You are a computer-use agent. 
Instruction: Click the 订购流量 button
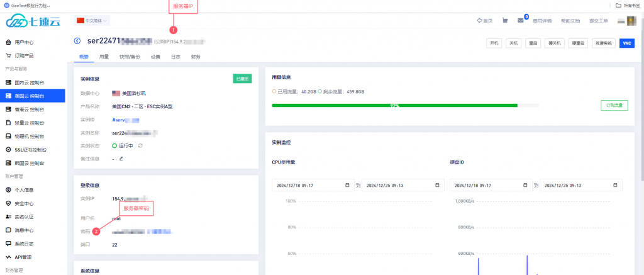614,105
